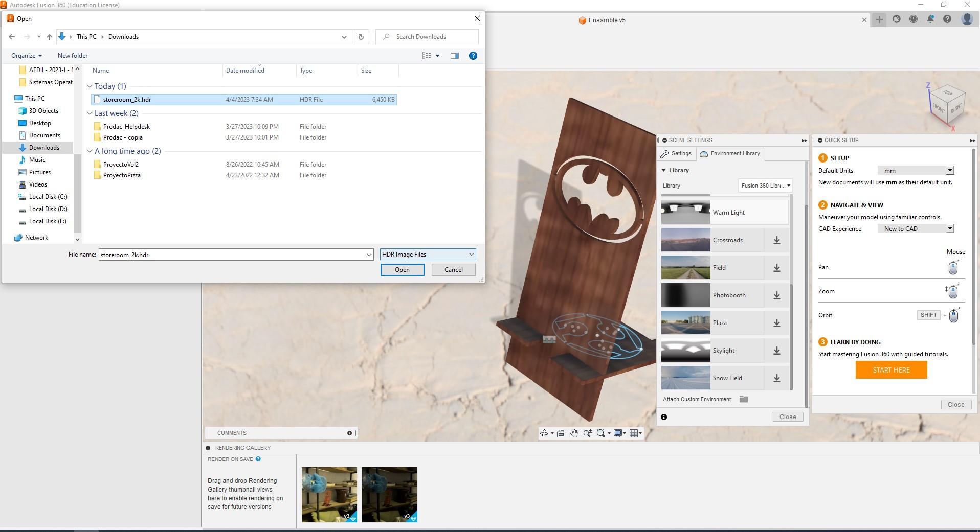This screenshot has height=532, width=980.
Task: Select the Prodac-Helpdesk folder
Action: (126, 127)
